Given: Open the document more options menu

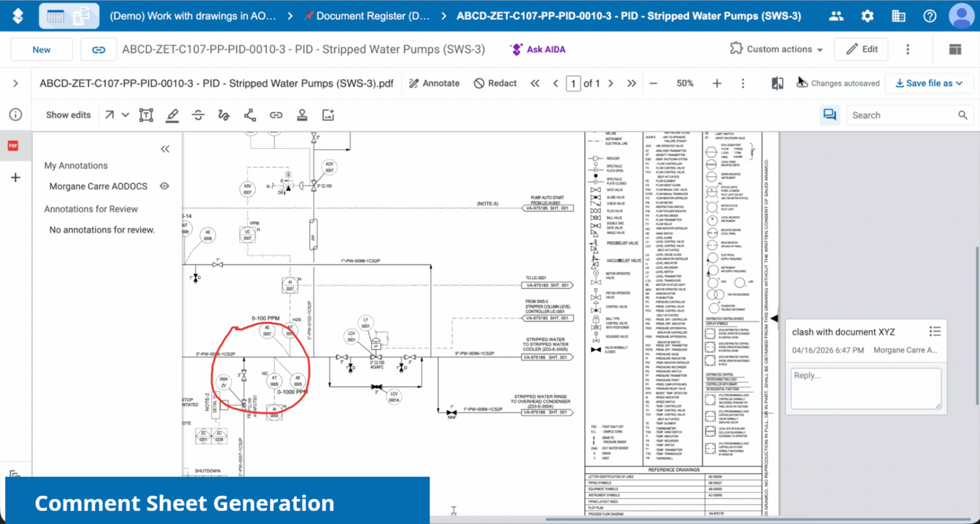Looking at the screenshot, I should 908,49.
